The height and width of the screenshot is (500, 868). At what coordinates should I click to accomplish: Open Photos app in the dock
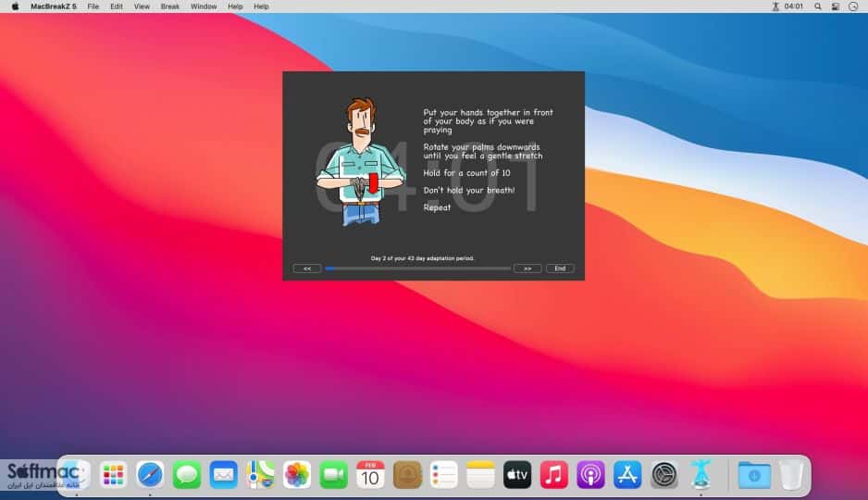[297, 475]
